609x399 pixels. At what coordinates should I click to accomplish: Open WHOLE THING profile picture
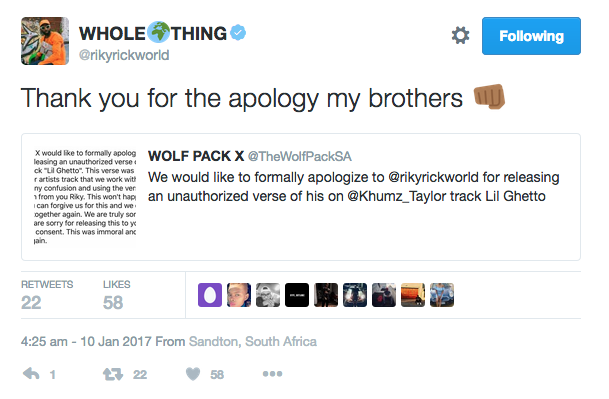coord(45,41)
